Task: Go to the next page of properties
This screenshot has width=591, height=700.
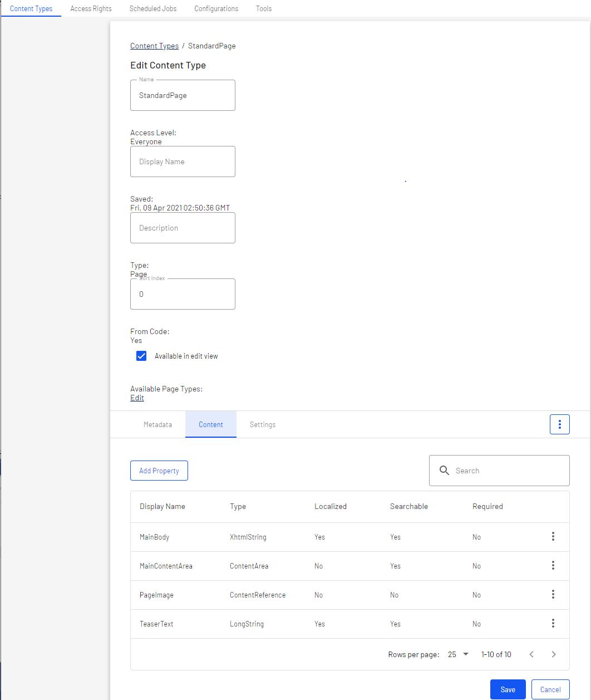Action: pos(553,654)
